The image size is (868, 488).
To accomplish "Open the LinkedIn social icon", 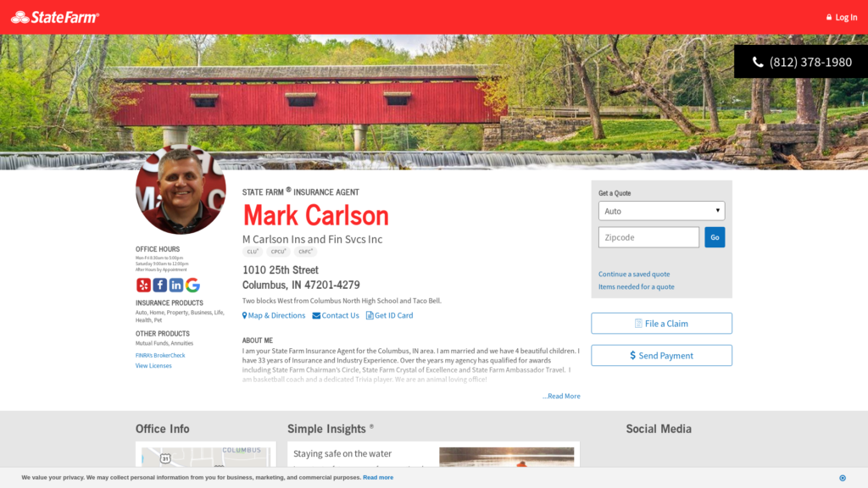I will coord(176,285).
